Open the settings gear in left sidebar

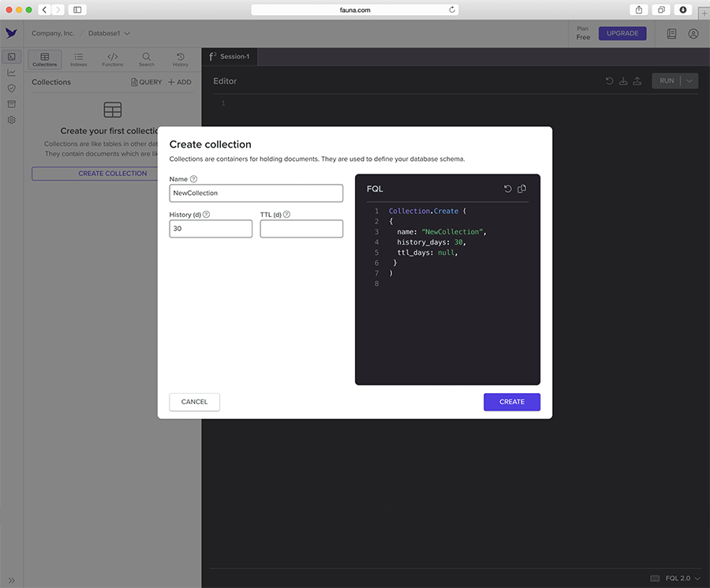[x=11, y=120]
